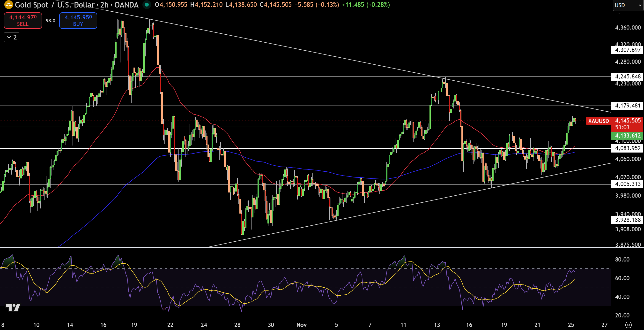Click the Nov label on time axis
Viewport: 644px width, 330px height.
pos(301,325)
